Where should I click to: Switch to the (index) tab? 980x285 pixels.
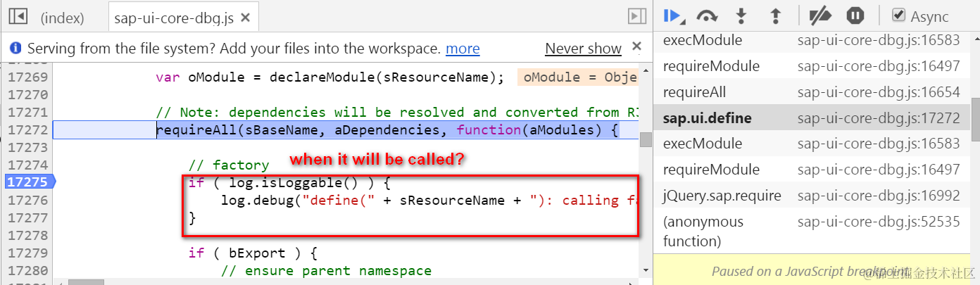point(62,18)
